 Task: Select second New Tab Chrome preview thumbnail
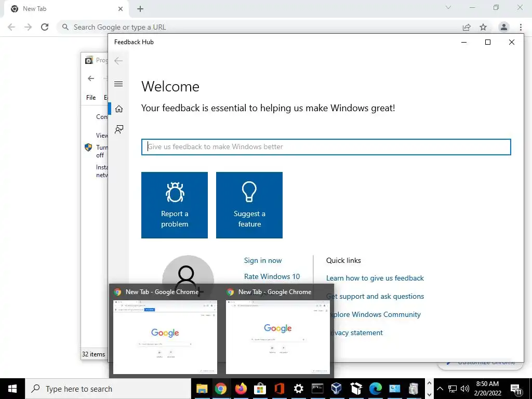[277, 337]
